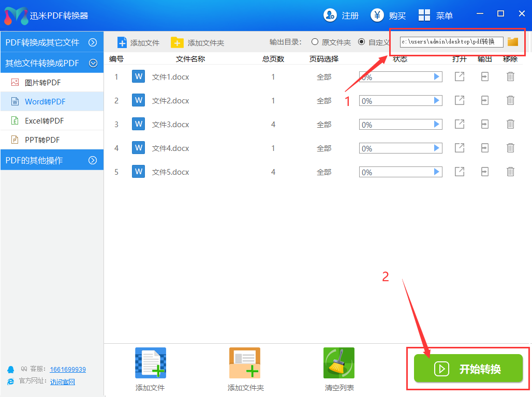Image resolution: width=532 pixels, height=397 pixels.
Task: Click the output directory path field
Action: pos(451,42)
